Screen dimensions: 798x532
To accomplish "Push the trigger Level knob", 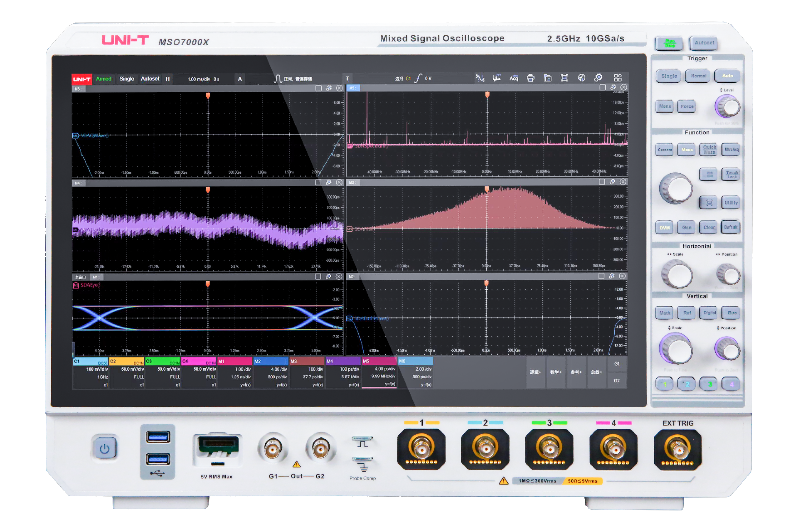I will pyautogui.click(x=729, y=107).
